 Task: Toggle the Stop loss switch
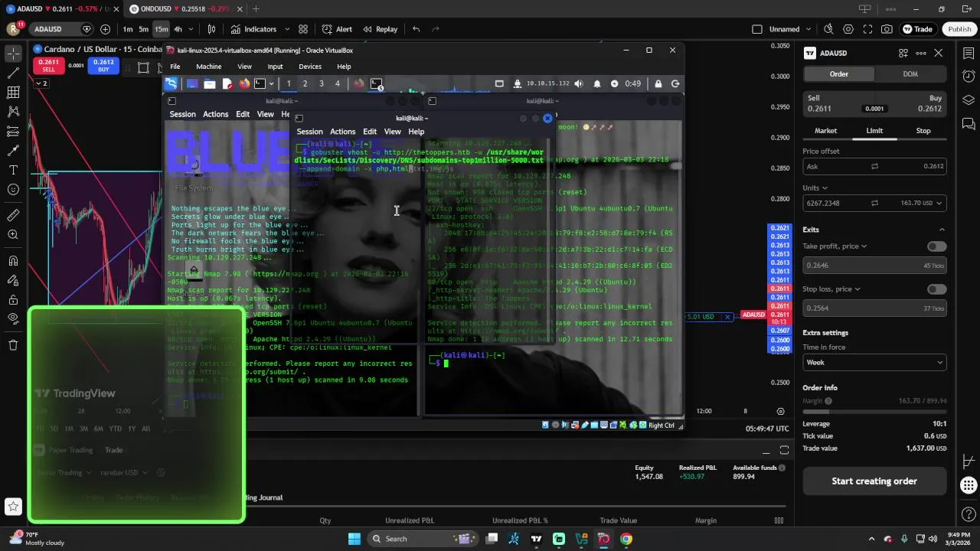click(936, 289)
